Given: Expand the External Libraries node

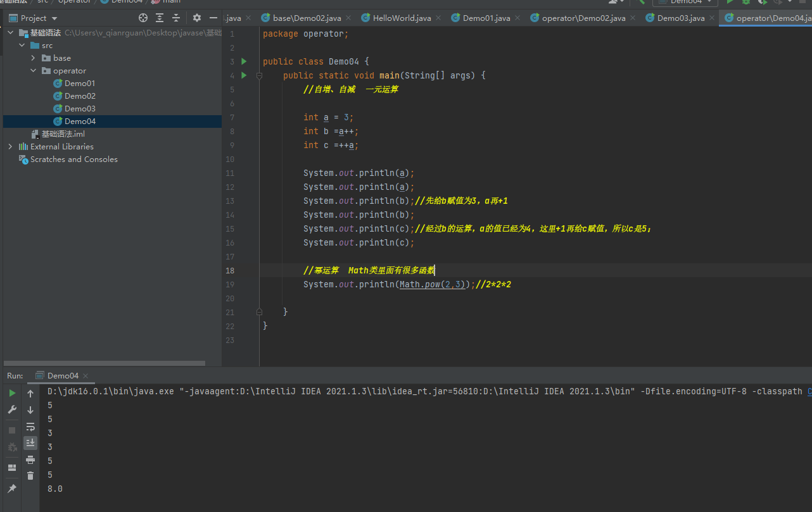Looking at the screenshot, I should pyautogui.click(x=10, y=147).
